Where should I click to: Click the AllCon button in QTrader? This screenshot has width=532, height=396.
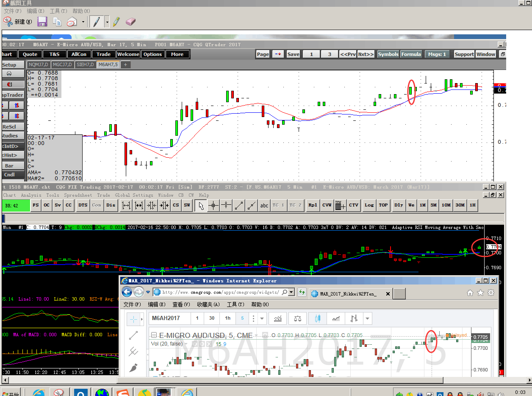79,54
